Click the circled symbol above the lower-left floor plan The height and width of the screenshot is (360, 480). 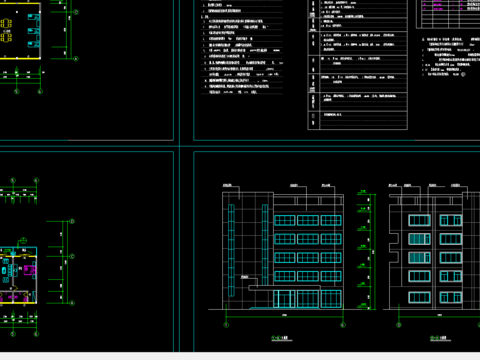click(x=23, y=240)
